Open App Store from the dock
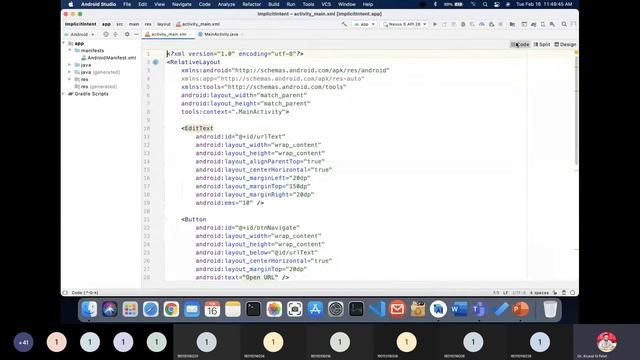Image resolution: width=640 pixels, height=360 pixels. (x=315, y=309)
